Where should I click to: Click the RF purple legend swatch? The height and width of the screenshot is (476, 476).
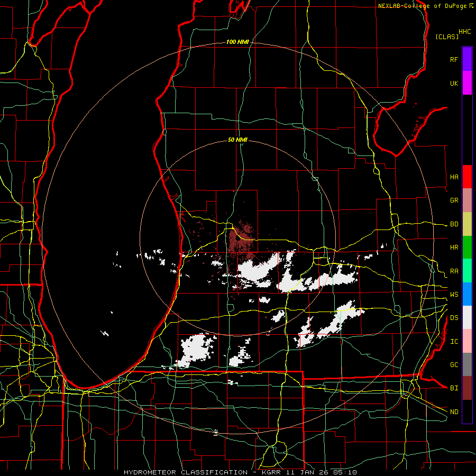click(x=467, y=59)
